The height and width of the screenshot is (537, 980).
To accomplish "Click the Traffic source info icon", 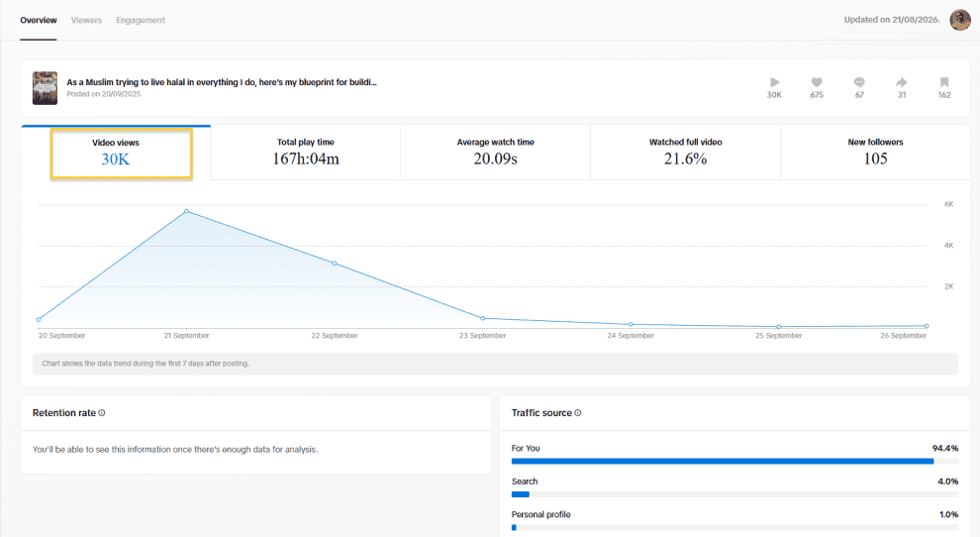I will [x=577, y=413].
